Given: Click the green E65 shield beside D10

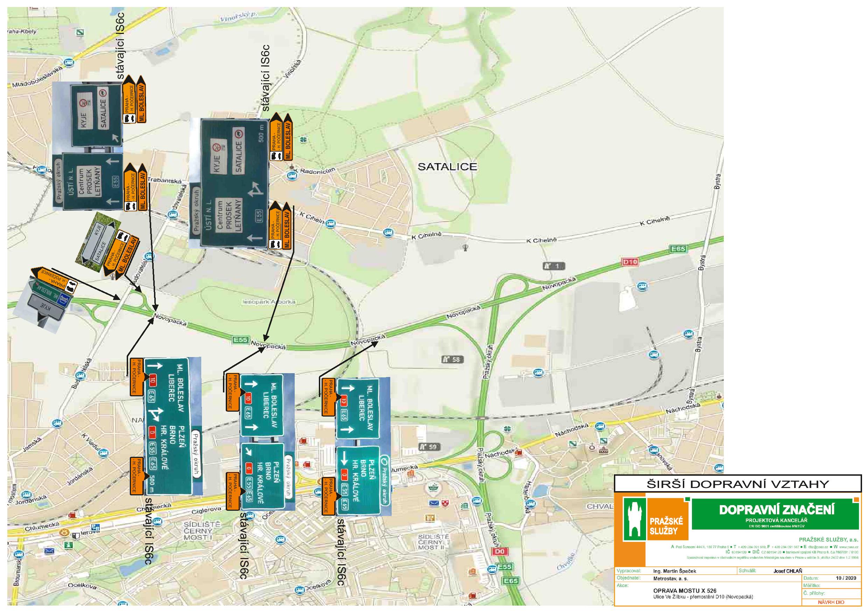Looking at the screenshot, I should (678, 249).
